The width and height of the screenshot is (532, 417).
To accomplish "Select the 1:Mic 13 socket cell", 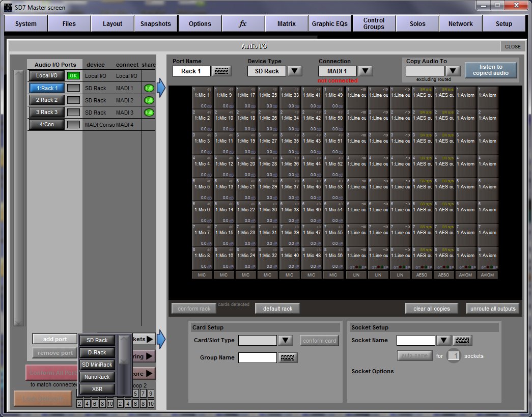I will click(x=224, y=189).
